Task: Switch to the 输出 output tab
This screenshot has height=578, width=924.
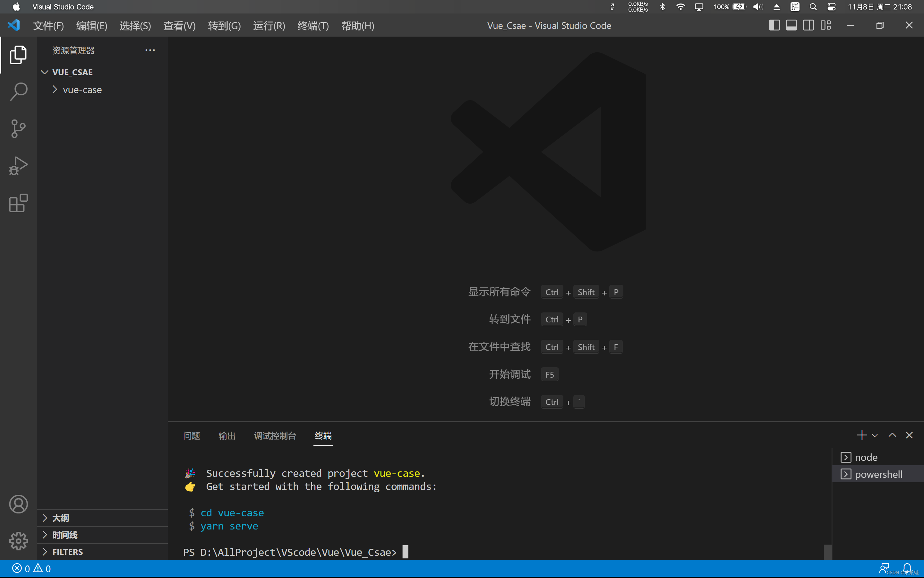Action: 227,436
